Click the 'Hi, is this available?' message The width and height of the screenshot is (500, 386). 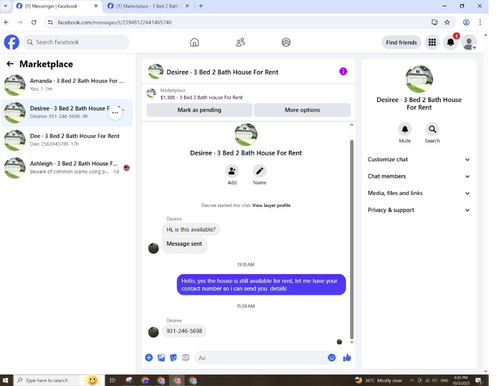(191, 229)
